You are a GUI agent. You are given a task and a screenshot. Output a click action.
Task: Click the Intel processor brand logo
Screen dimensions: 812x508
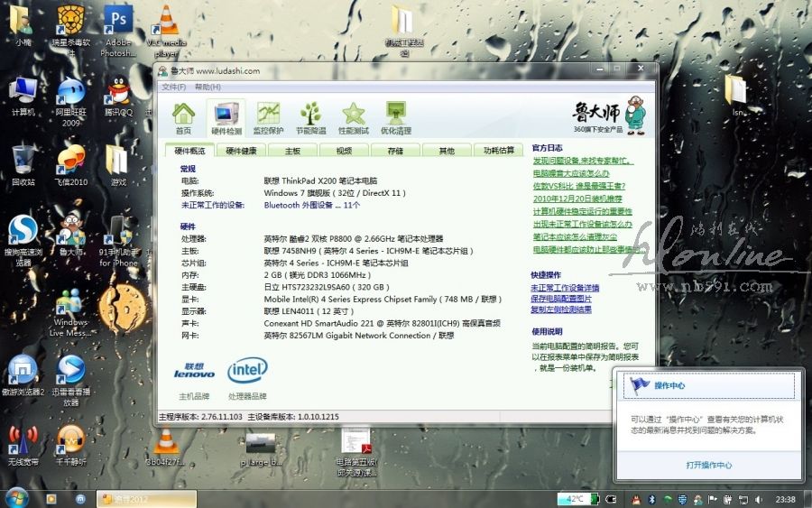click(247, 370)
